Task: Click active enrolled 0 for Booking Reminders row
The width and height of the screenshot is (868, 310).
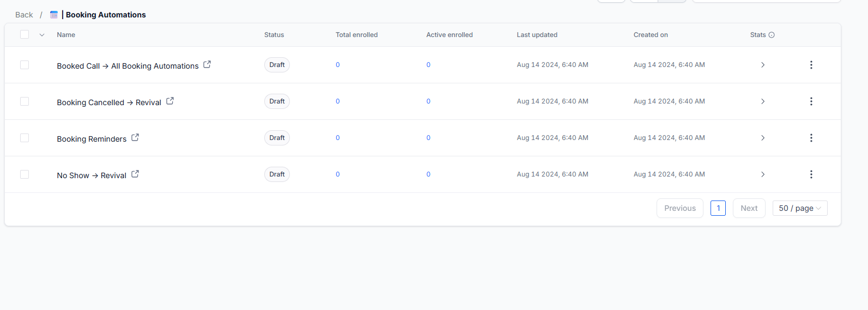Action: (x=428, y=138)
